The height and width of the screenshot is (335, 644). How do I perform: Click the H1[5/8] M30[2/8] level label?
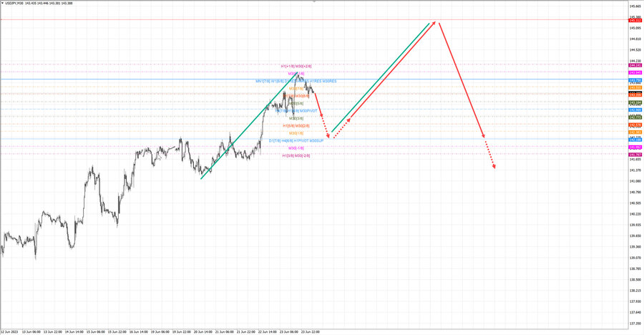(x=296, y=126)
